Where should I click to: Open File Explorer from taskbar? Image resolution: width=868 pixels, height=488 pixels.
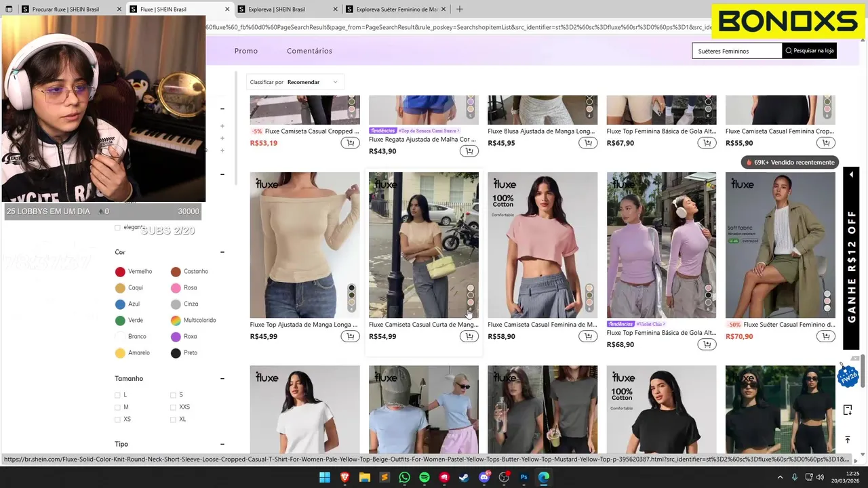coord(364,477)
